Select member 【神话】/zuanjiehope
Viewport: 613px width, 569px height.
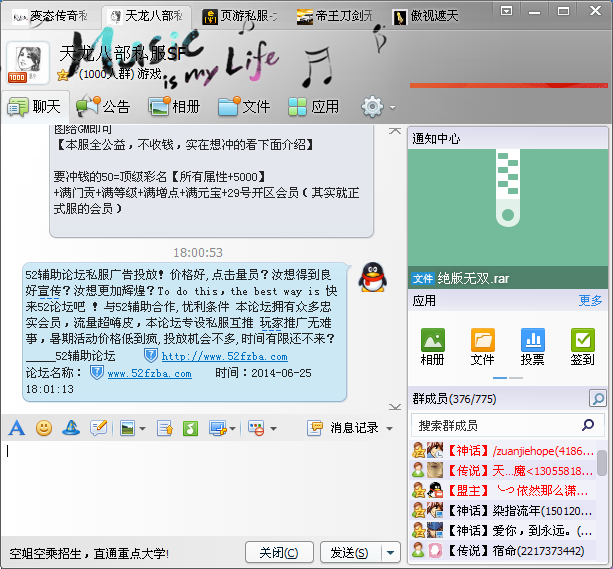click(503, 451)
